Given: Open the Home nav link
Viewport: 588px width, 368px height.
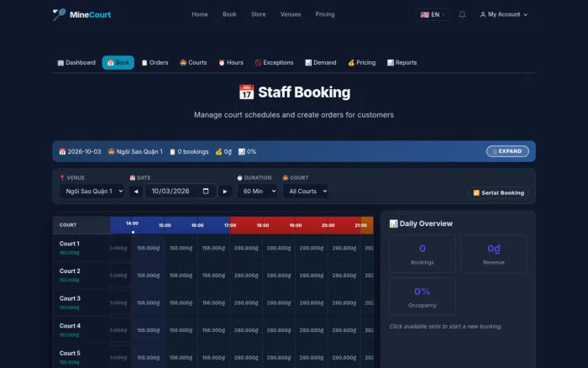Looking at the screenshot, I should pos(200,14).
